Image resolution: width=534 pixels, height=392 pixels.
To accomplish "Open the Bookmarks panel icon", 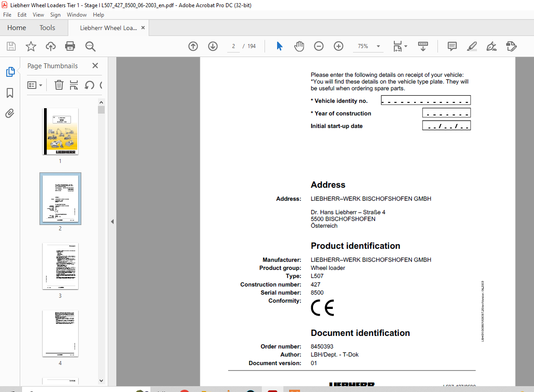I will pos(10,93).
